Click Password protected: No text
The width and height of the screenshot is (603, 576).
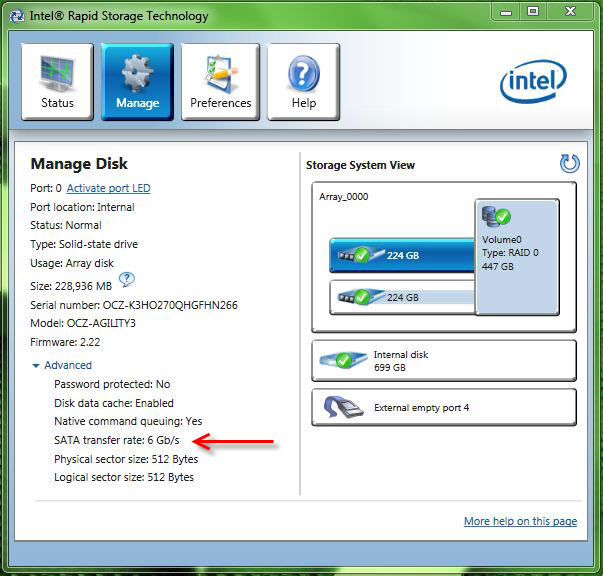[x=112, y=384]
